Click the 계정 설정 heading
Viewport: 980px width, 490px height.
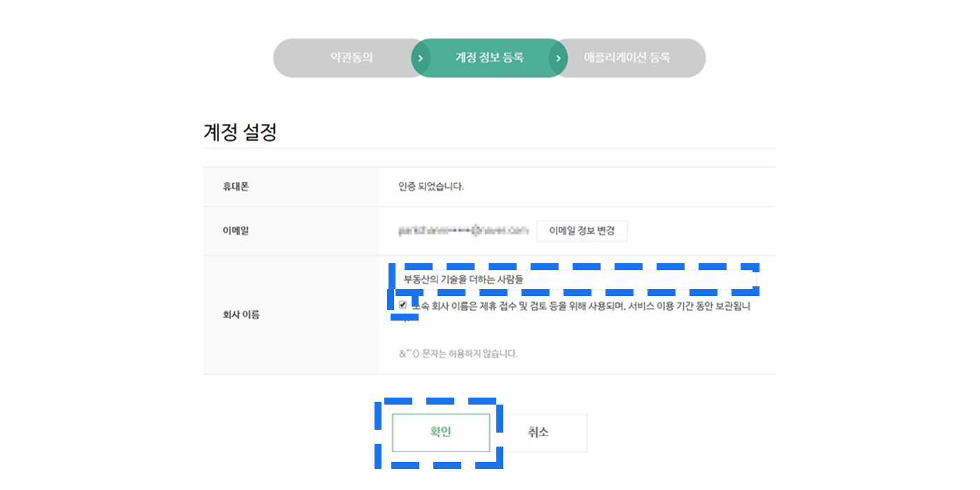pos(240,132)
